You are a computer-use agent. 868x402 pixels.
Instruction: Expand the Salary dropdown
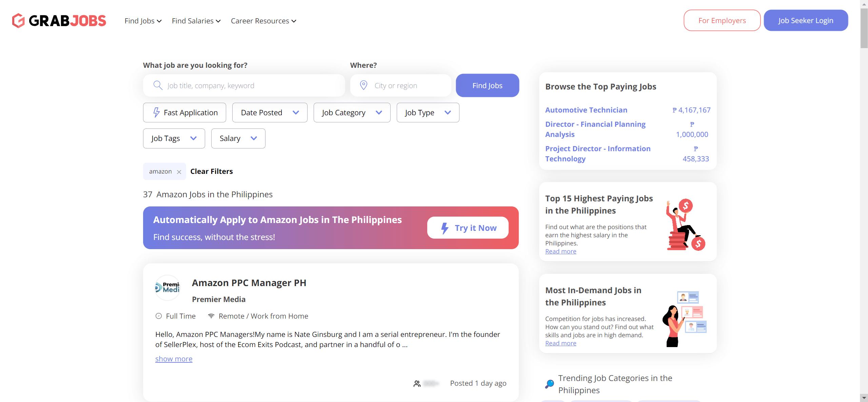click(238, 138)
